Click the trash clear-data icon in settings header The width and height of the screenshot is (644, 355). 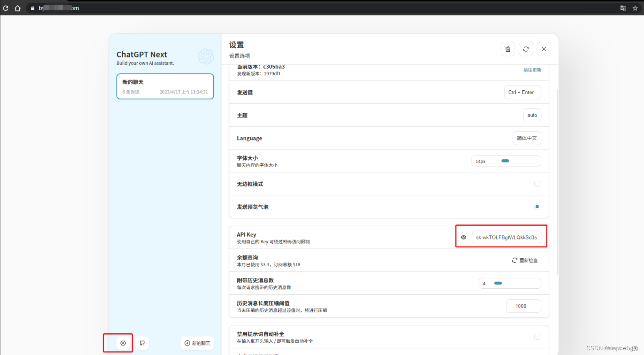coord(508,49)
